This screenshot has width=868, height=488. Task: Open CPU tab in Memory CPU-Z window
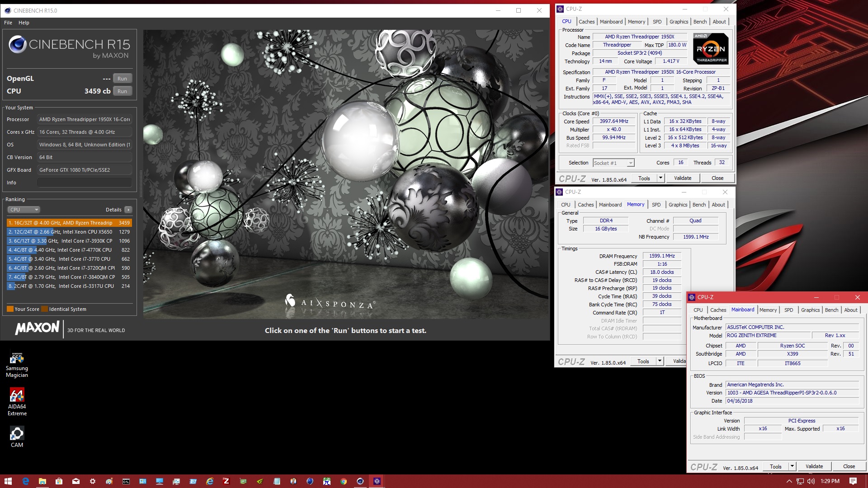(x=566, y=205)
